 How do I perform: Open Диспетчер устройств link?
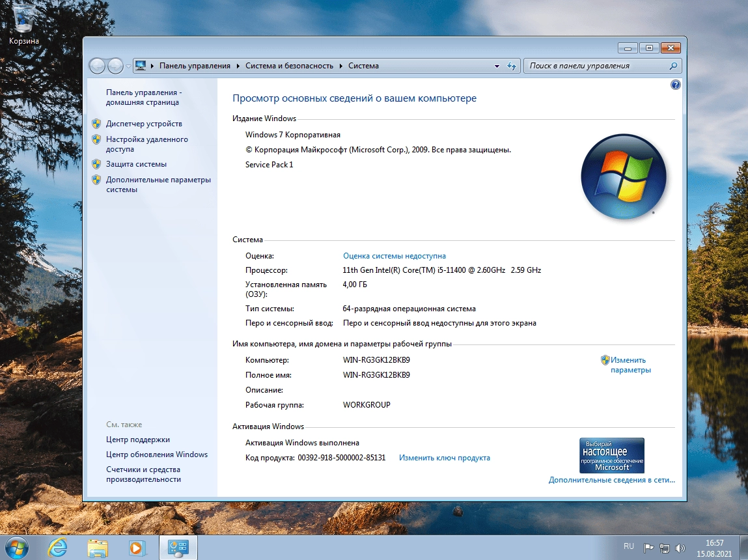click(x=144, y=124)
